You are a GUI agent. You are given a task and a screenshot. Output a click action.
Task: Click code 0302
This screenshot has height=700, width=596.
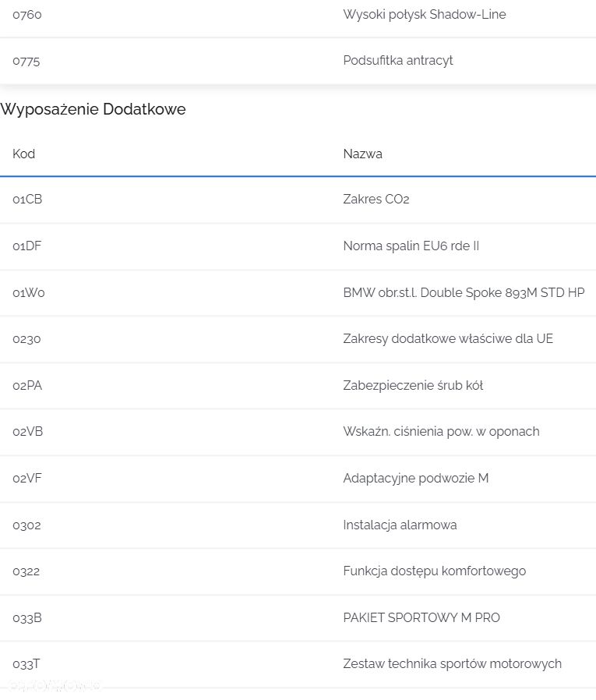click(x=26, y=525)
